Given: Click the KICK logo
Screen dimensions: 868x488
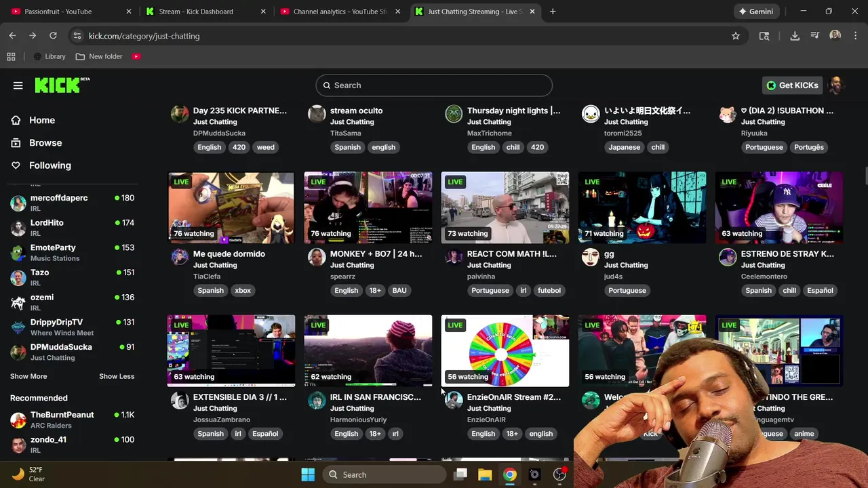Looking at the screenshot, I should tap(62, 85).
